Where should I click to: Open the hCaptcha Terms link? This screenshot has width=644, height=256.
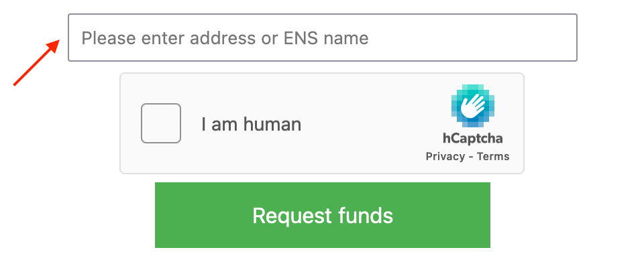(x=493, y=156)
